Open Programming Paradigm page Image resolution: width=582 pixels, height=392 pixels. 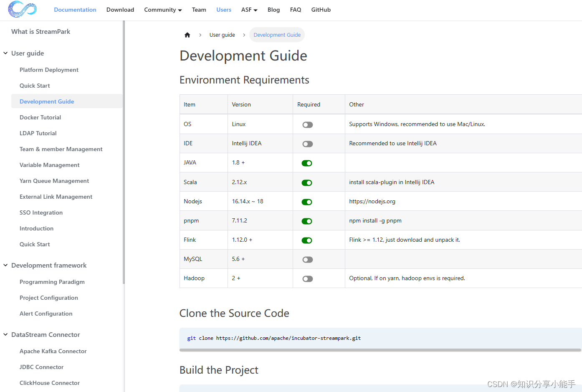click(x=52, y=282)
